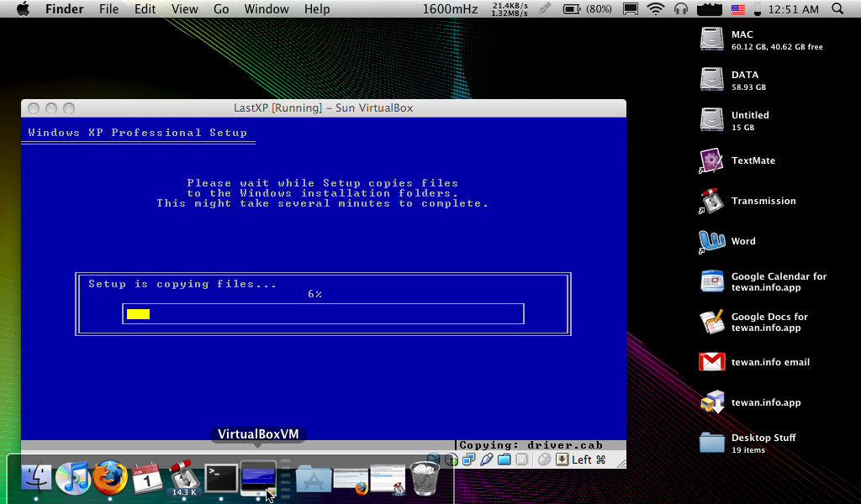Close the LastXP VirtualBox window
Screen dimensions: 861x504
34,108
